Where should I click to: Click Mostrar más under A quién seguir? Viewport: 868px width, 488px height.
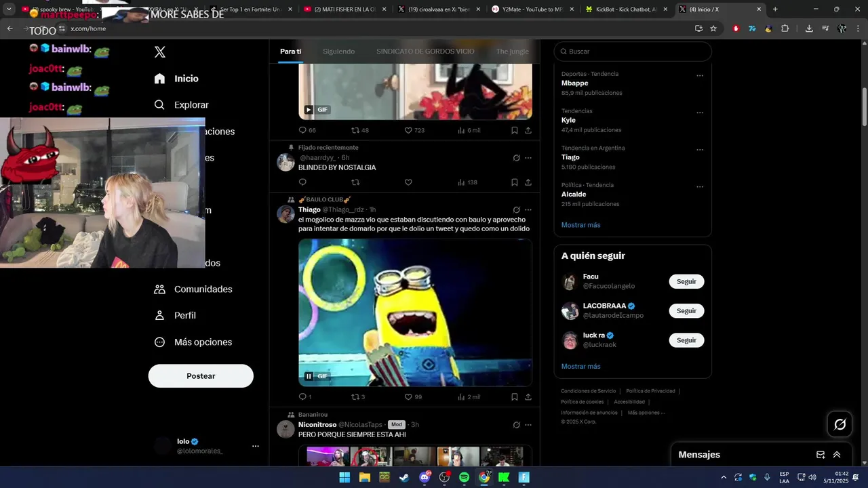(580, 367)
